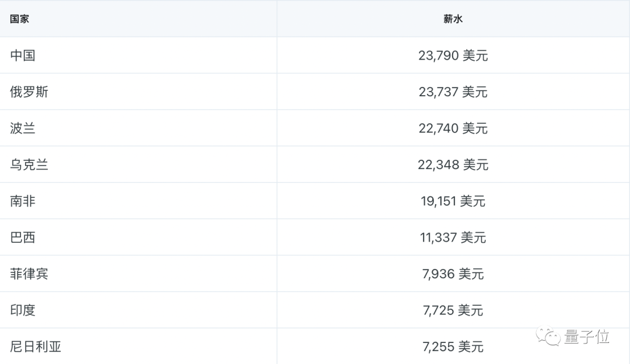Image resolution: width=630 pixels, height=364 pixels.
Task: Select the 乌克兰 country cell
Action: click(29, 164)
